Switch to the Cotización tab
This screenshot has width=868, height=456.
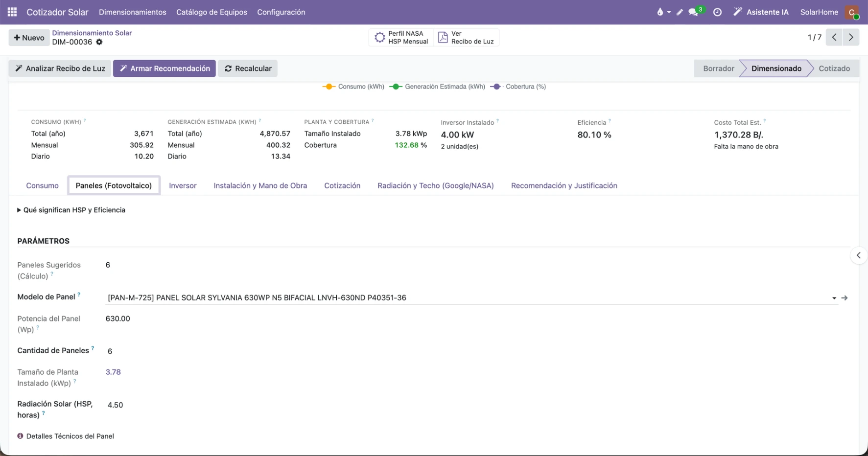click(342, 185)
